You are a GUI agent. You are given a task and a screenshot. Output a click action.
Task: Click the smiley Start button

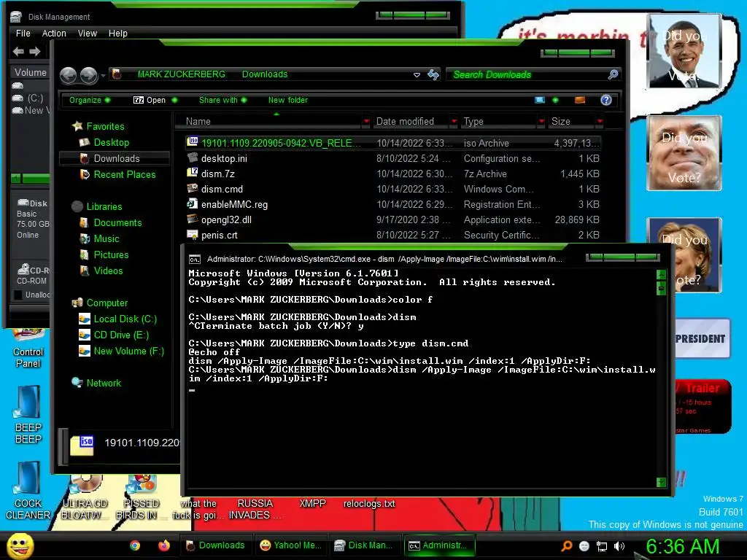pos(20,545)
